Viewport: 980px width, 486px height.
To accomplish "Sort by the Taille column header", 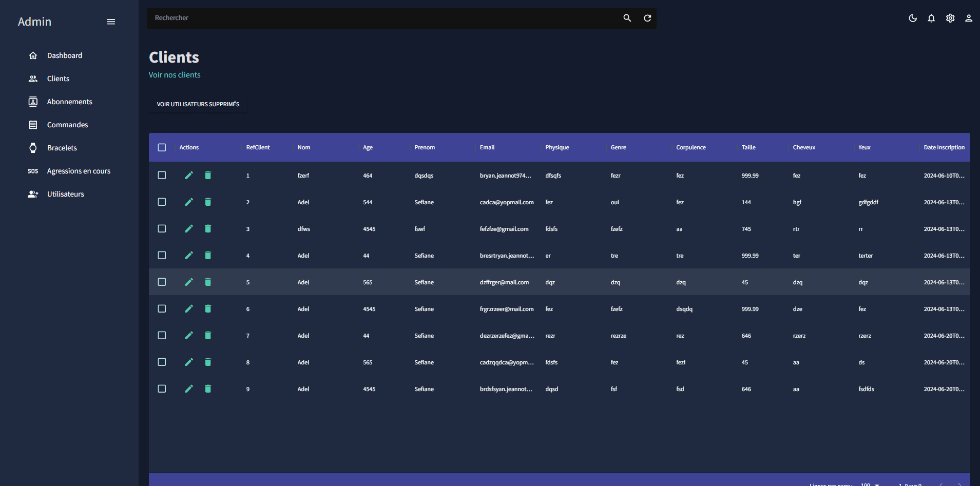I will [x=748, y=147].
